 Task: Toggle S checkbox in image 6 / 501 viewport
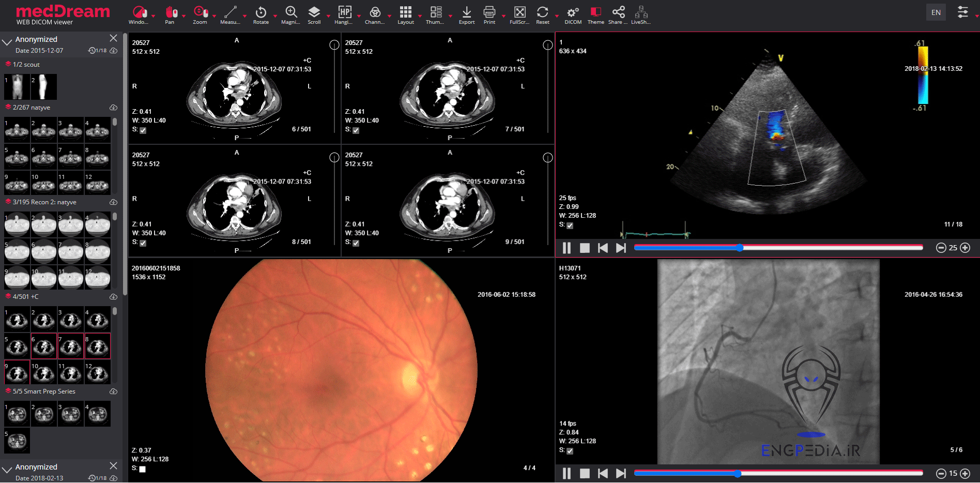point(143,130)
